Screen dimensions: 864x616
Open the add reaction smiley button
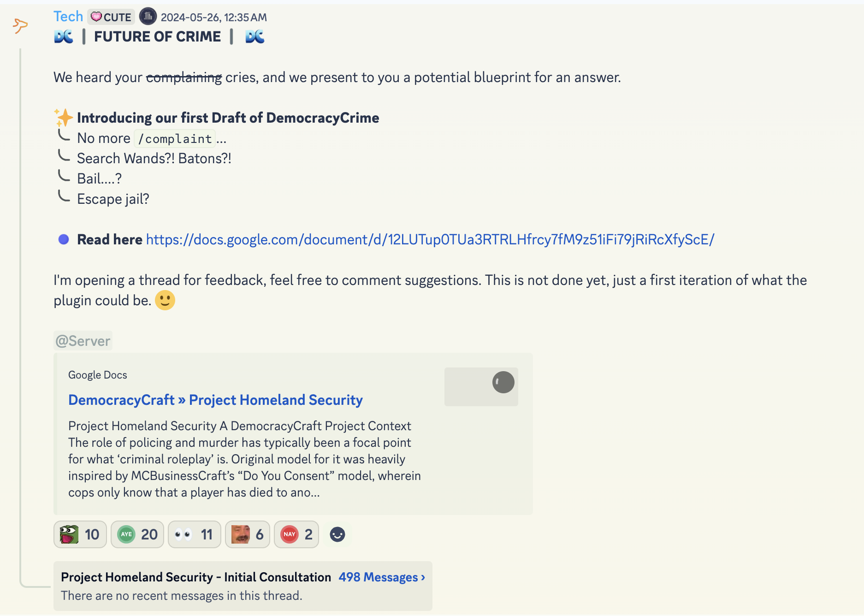point(337,534)
